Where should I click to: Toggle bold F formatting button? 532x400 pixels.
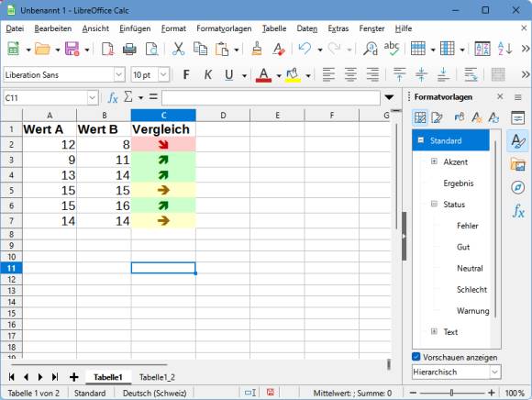tap(186, 74)
